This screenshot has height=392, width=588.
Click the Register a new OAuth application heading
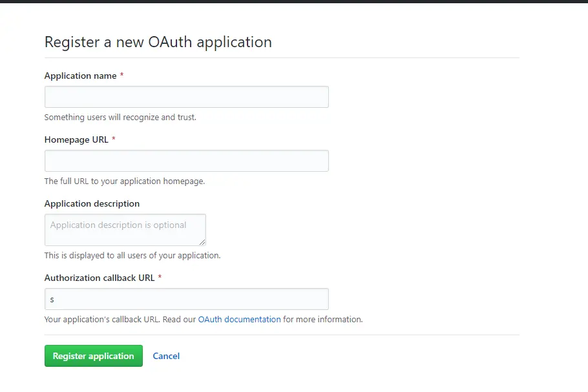coord(157,42)
